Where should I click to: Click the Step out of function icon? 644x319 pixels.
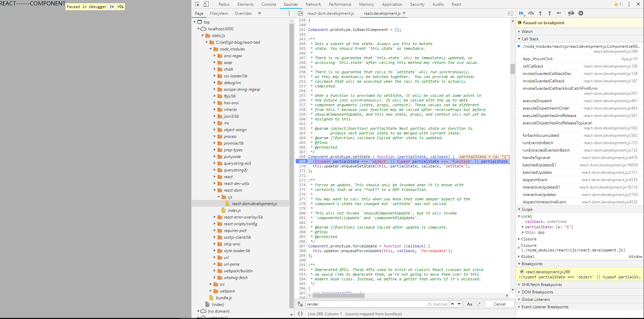tap(550, 13)
